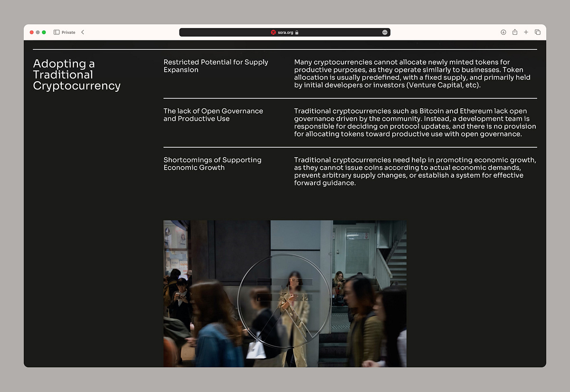
Task: Click the padlock icon next to sora.org
Action: click(x=297, y=32)
